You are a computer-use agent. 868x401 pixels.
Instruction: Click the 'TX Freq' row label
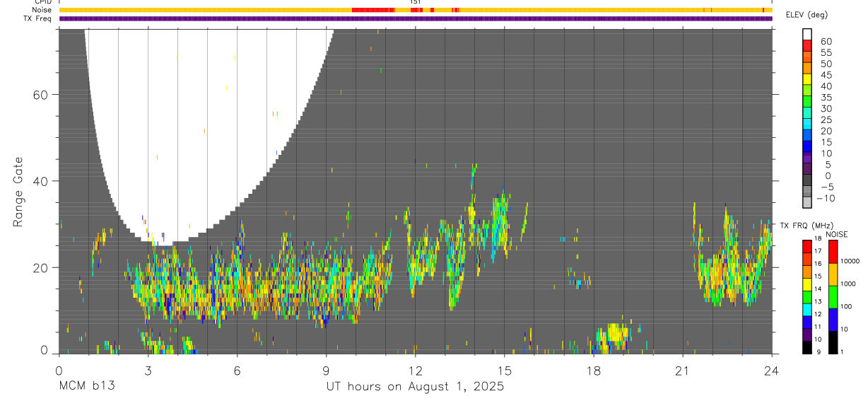(x=38, y=18)
